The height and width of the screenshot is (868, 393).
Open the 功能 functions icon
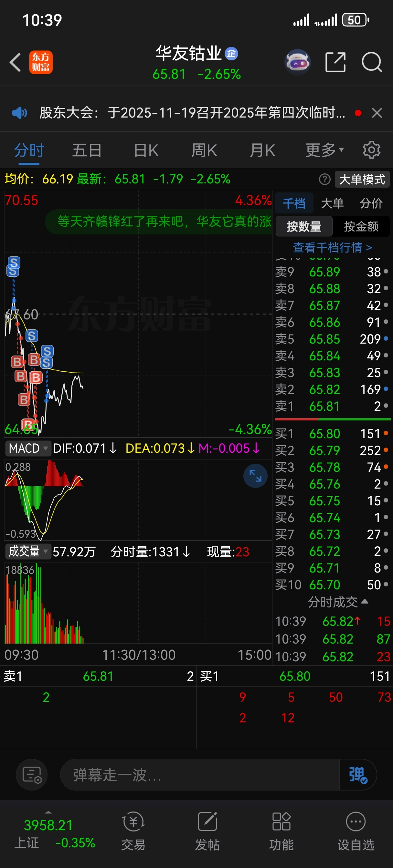click(281, 831)
